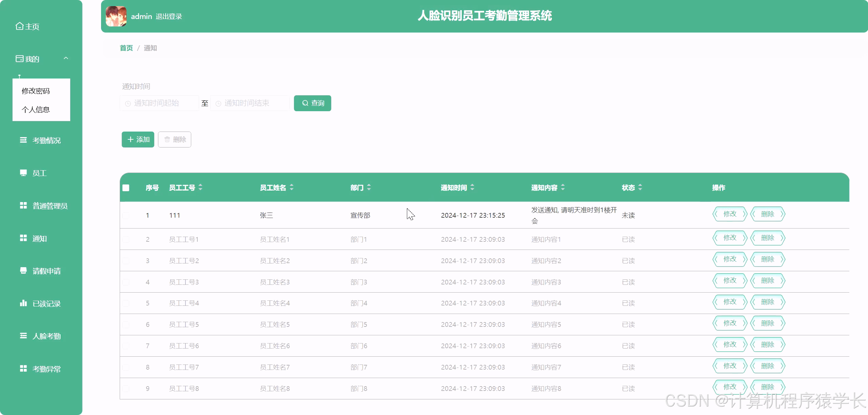Select the 普通管理员 admin grid icon
The image size is (868, 415).
pos(23,205)
